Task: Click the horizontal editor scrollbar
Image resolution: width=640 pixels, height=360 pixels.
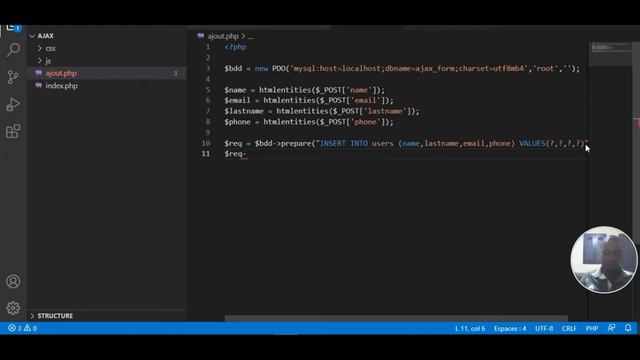Action: (396, 318)
